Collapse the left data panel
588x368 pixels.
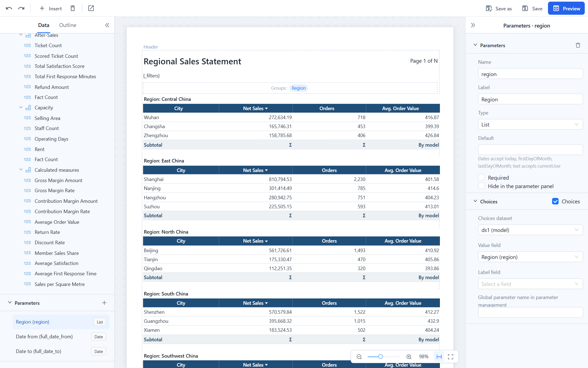pos(107,25)
